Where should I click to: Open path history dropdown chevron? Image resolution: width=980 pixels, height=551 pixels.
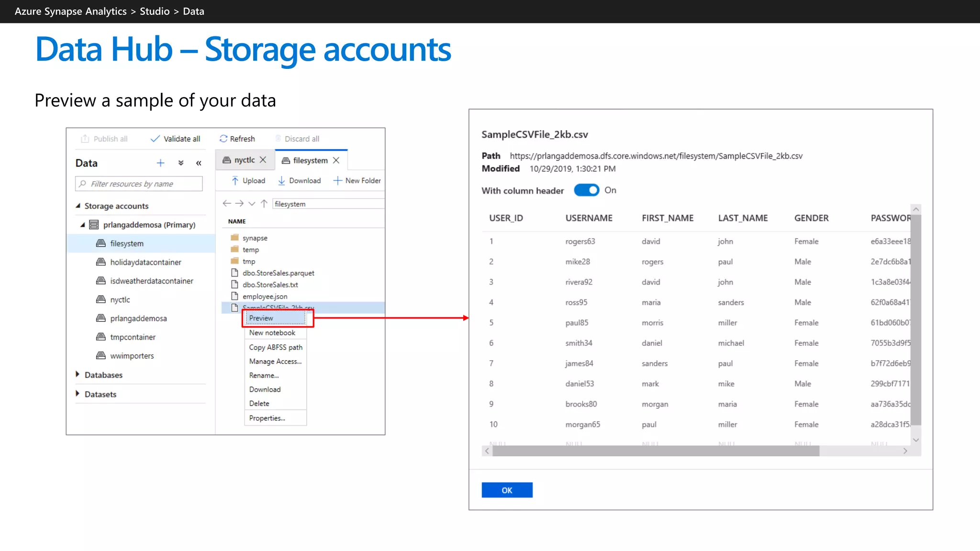(252, 204)
